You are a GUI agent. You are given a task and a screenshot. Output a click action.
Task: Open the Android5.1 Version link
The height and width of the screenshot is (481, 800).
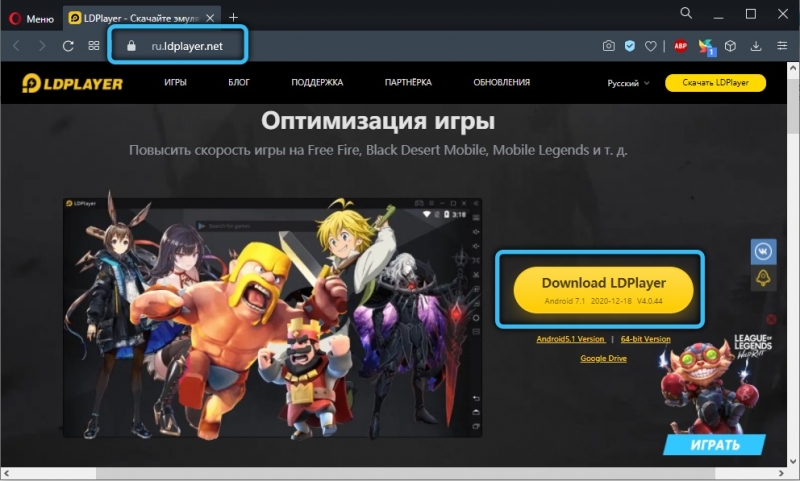[570, 339]
